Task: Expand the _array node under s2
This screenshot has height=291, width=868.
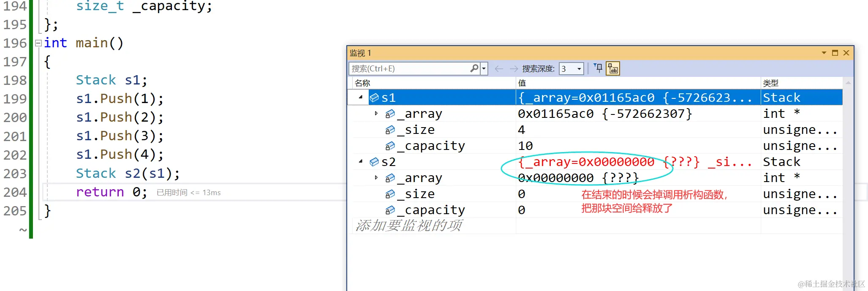Action: (x=376, y=177)
